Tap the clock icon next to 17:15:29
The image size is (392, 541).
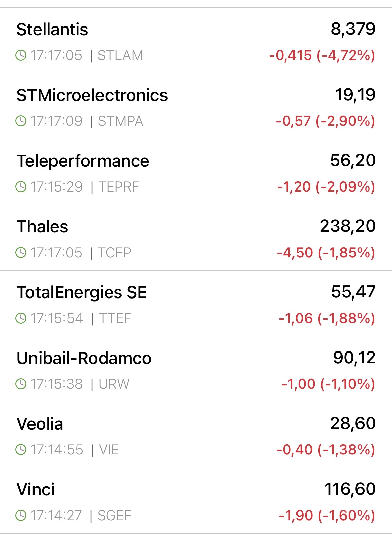point(21,187)
